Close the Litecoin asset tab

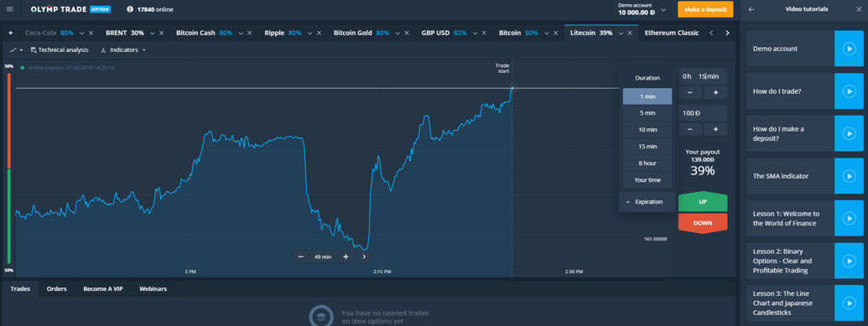point(629,34)
